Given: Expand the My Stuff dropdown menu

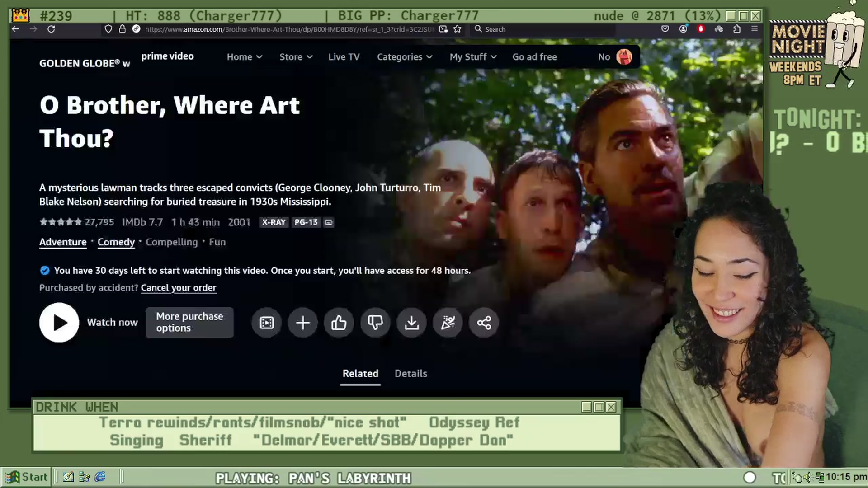Looking at the screenshot, I should 473,57.
